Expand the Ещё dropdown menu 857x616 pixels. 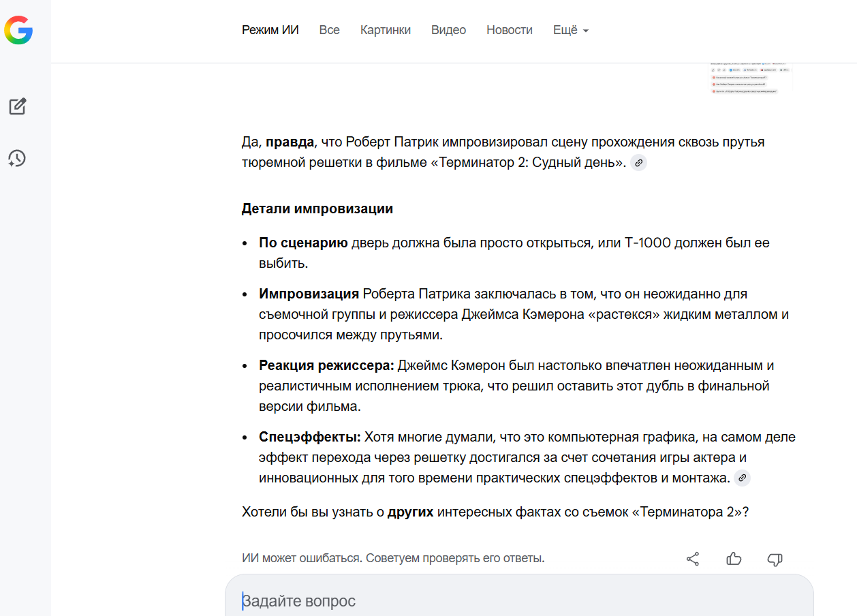[570, 30]
